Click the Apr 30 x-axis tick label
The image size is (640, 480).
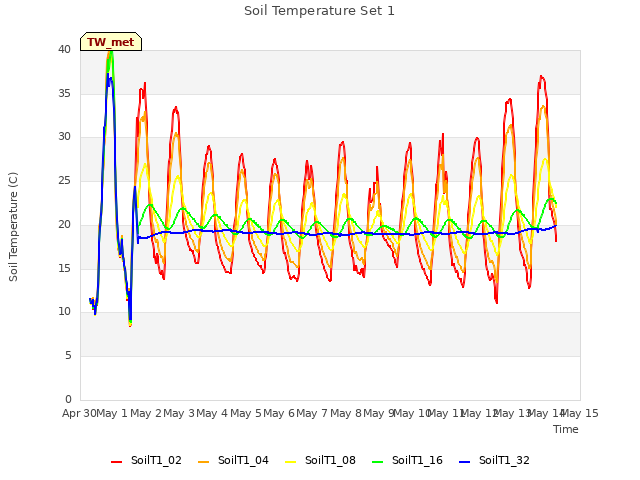coord(79,413)
